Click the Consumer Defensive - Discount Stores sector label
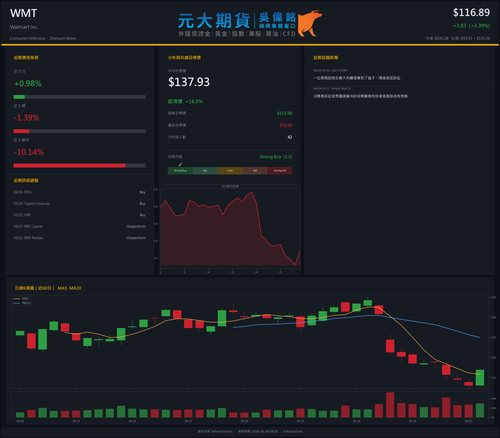This screenshot has height=438, width=500. pos(43,38)
